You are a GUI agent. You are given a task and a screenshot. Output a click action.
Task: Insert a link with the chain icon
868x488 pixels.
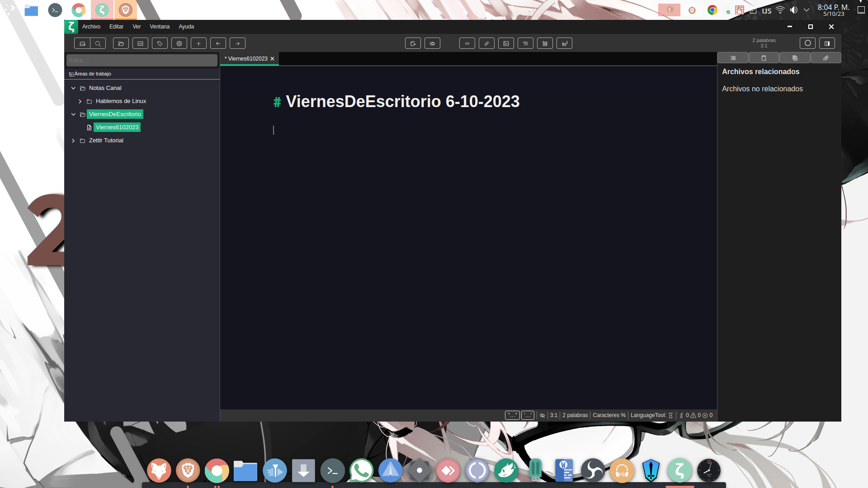(486, 43)
